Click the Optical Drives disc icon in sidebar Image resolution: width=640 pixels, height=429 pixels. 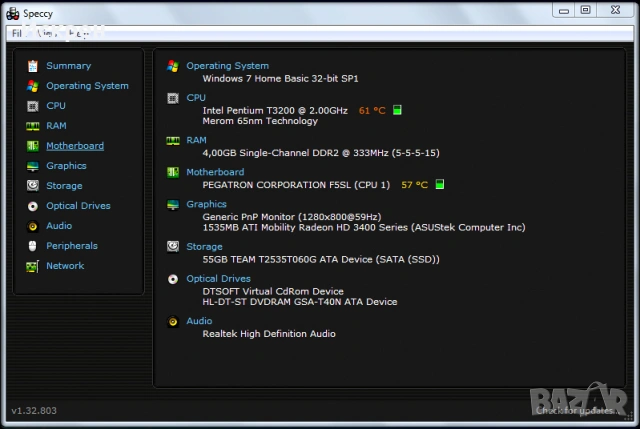[33, 206]
